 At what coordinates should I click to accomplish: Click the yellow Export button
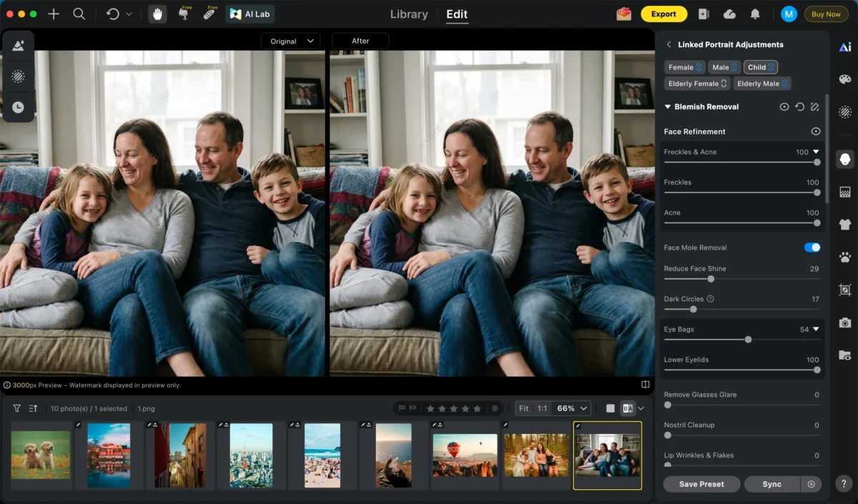[664, 14]
